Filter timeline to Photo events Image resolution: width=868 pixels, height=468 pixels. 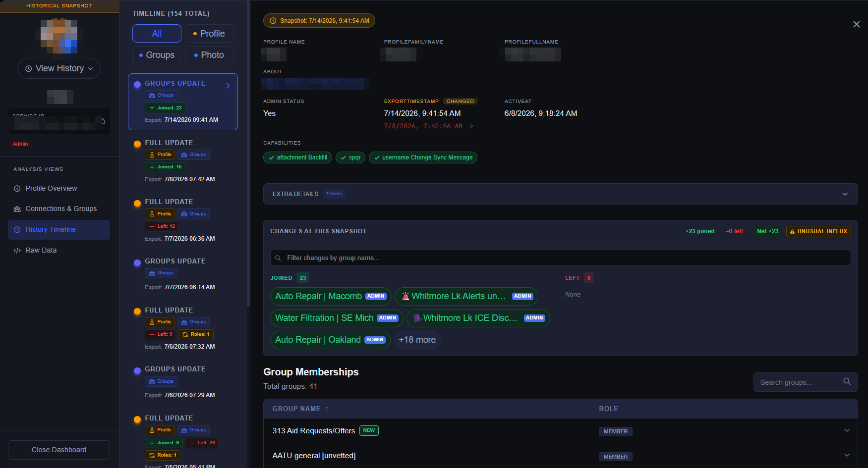[209, 55]
